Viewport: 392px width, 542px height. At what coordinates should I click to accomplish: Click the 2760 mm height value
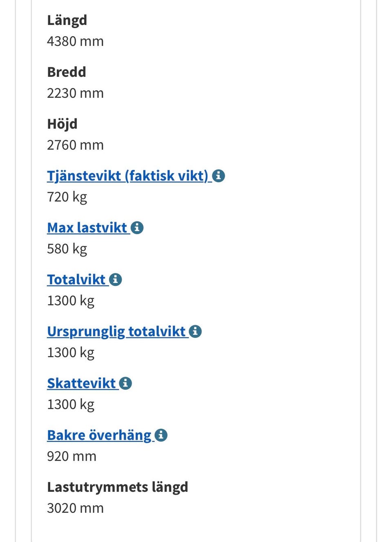point(75,145)
